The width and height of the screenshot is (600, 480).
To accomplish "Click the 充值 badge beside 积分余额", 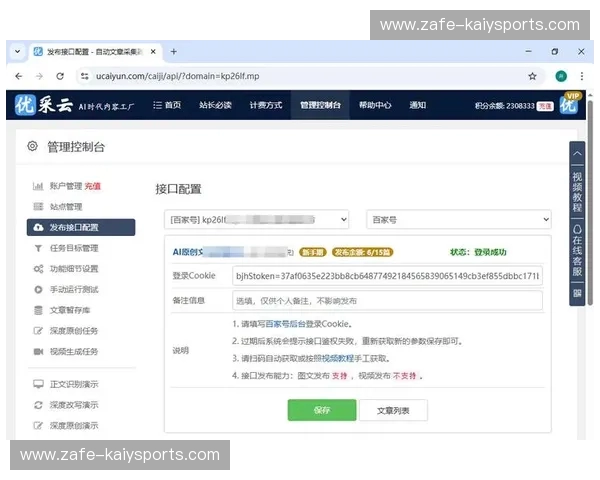I will 545,106.
